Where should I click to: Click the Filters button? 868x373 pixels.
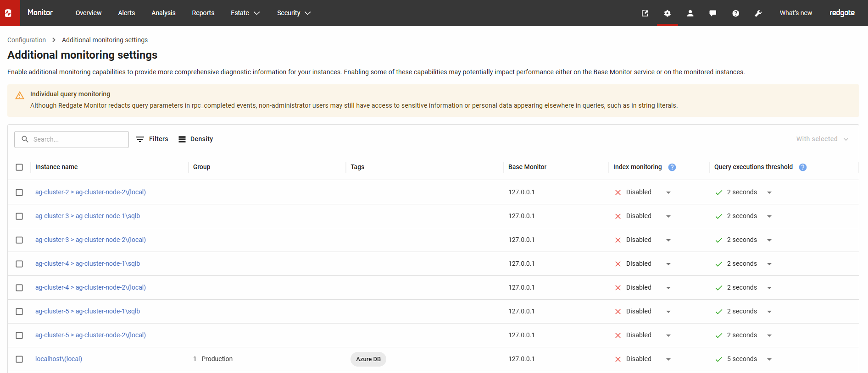[152, 139]
